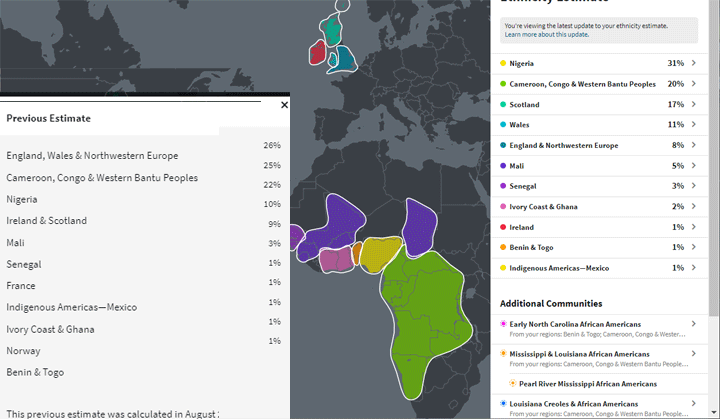
Task: Expand Indigenous Americas—Mexico chevron in estimate list
Action: [693, 268]
